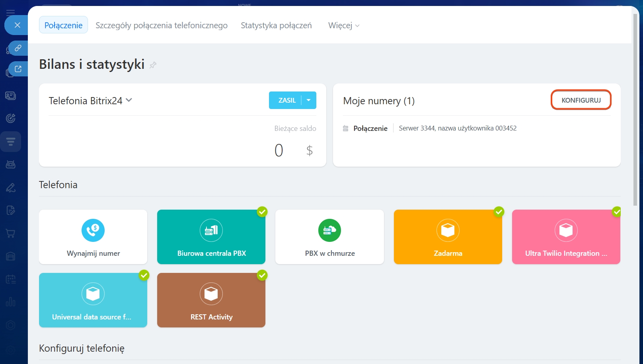Open the ZASIL button dropdown arrow
This screenshot has width=643, height=364.
pyautogui.click(x=309, y=100)
